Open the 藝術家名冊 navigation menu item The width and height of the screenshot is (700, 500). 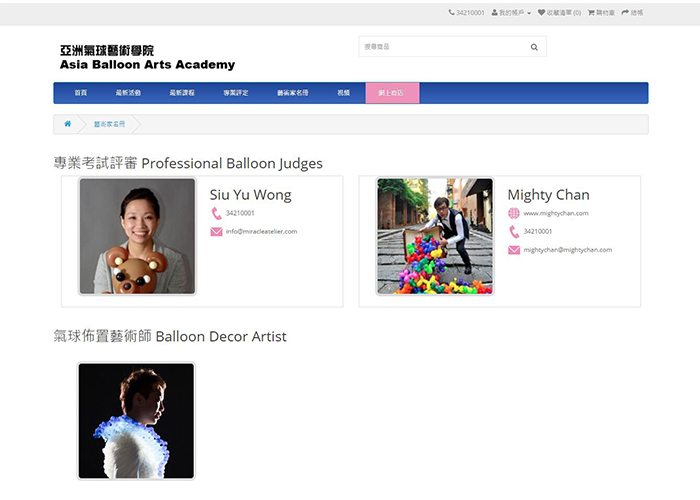[292, 93]
